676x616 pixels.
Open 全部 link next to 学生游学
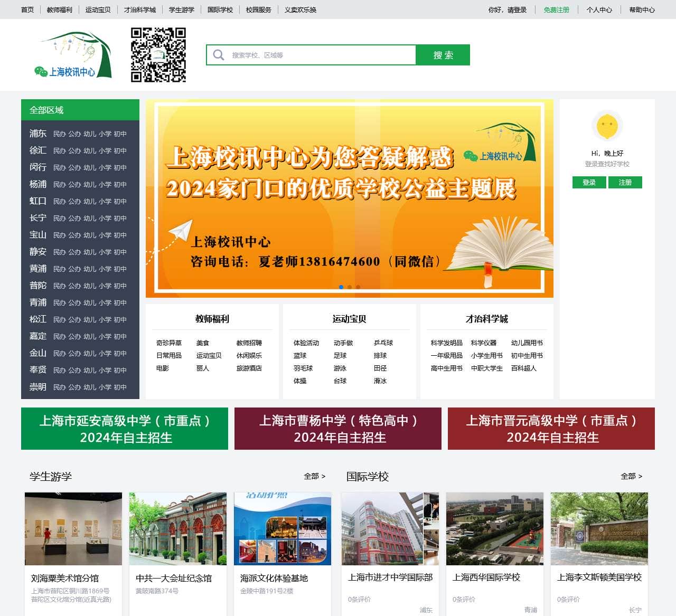click(x=314, y=476)
